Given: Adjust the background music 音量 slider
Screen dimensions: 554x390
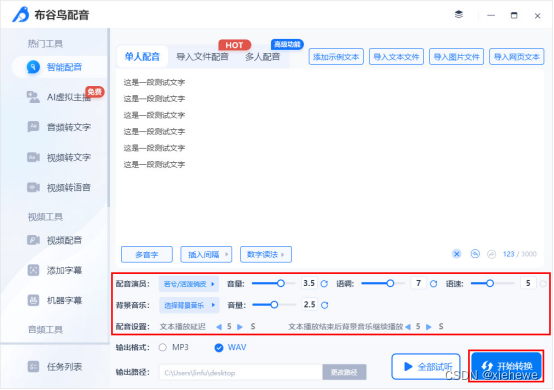Looking at the screenshot, I should 273,305.
